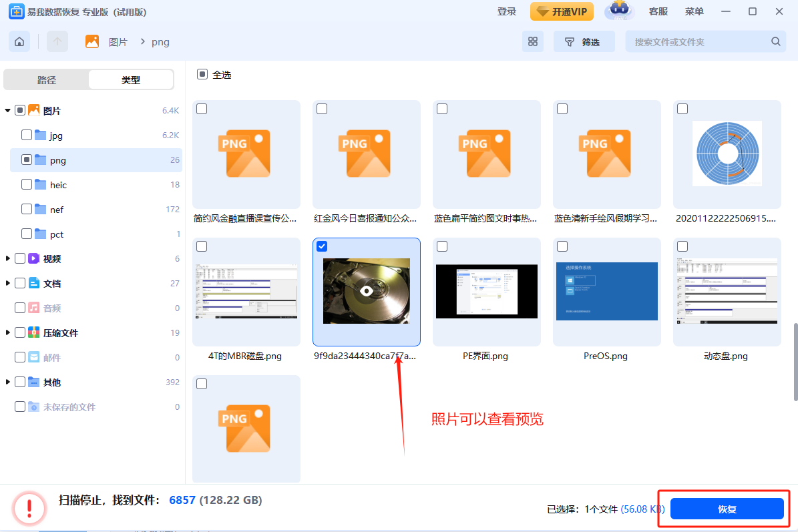798x532 pixels.
Task: Click the 压缩文件 archive icon
Action: click(x=33, y=332)
